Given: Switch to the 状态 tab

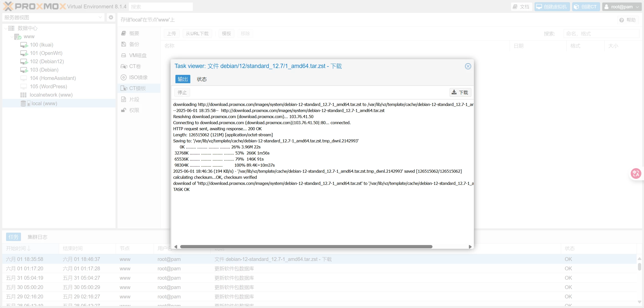Looking at the screenshot, I should [201, 79].
